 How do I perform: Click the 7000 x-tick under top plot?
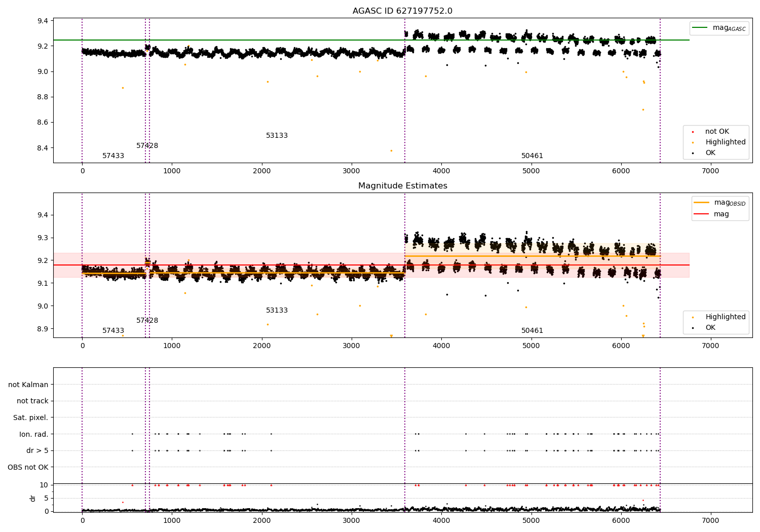click(x=710, y=171)
